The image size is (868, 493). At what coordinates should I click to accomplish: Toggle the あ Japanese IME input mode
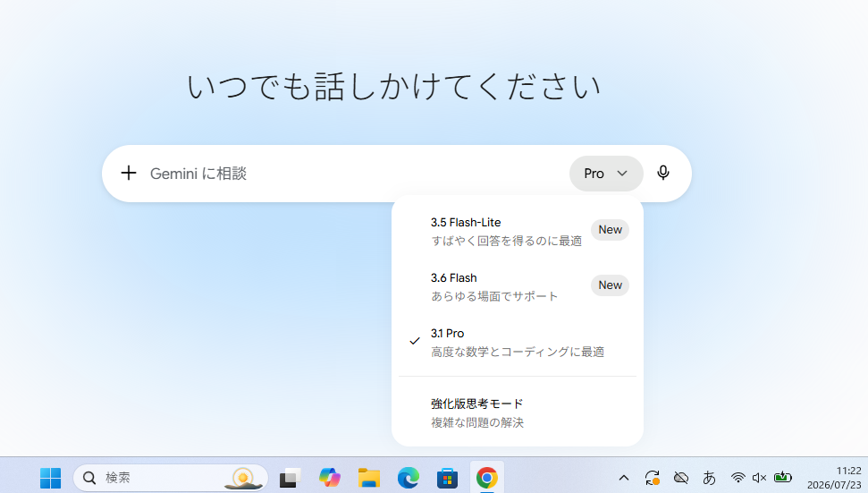pos(709,478)
